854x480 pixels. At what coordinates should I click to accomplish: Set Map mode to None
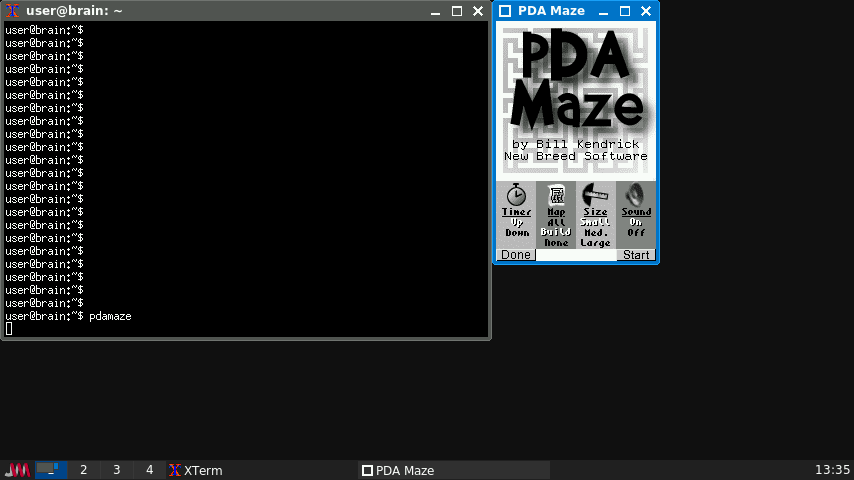pyautogui.click(x=556, y=243)
